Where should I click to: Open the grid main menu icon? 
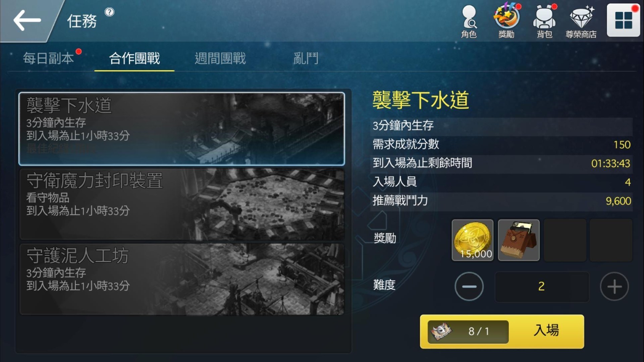point(624,20)
